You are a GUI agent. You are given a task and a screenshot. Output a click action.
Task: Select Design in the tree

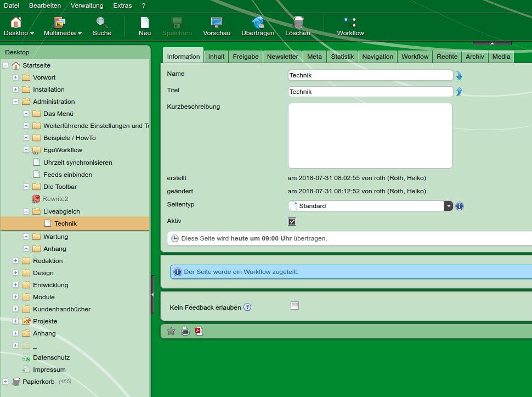tap(43, 273)
